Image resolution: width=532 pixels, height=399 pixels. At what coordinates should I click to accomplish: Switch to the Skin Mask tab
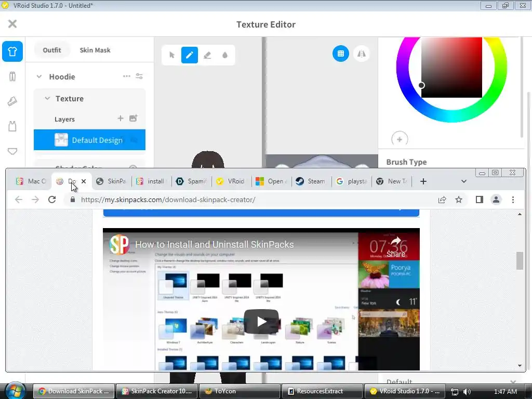point(95,50)
